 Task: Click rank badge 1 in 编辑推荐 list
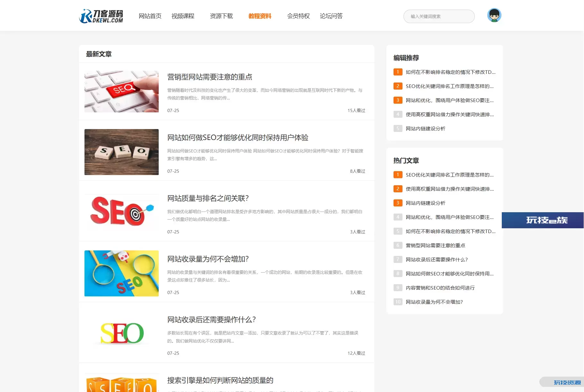pyautogui.click(x=398, y=72)
